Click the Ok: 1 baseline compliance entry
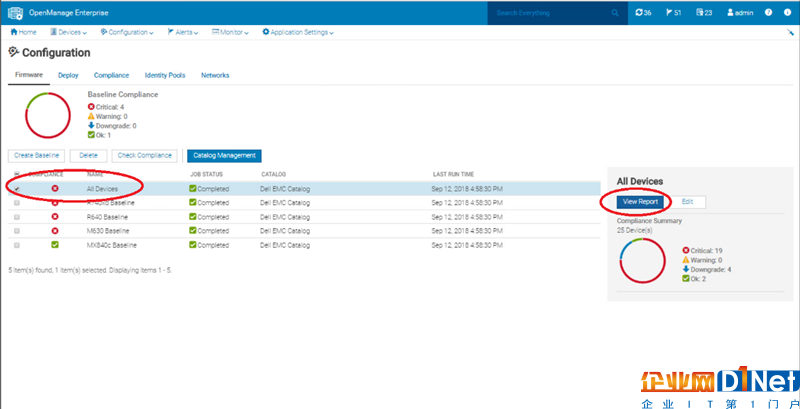 tap(99, 135)
